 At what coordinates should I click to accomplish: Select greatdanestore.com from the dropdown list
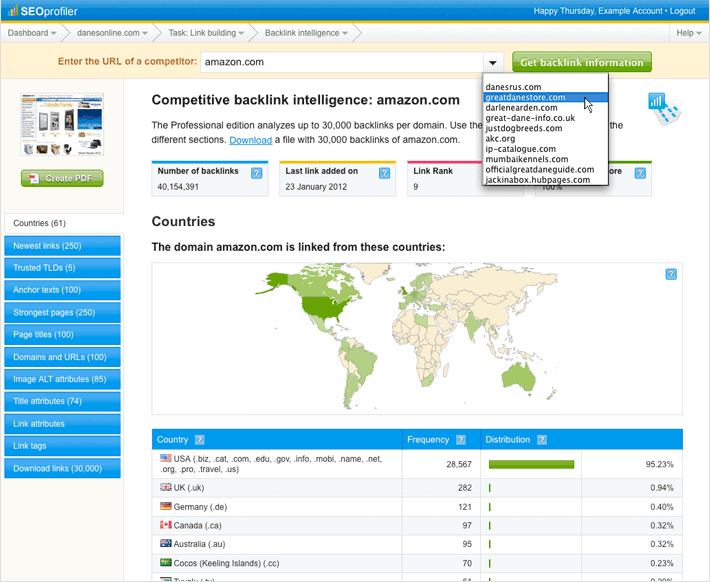[545, 97]
